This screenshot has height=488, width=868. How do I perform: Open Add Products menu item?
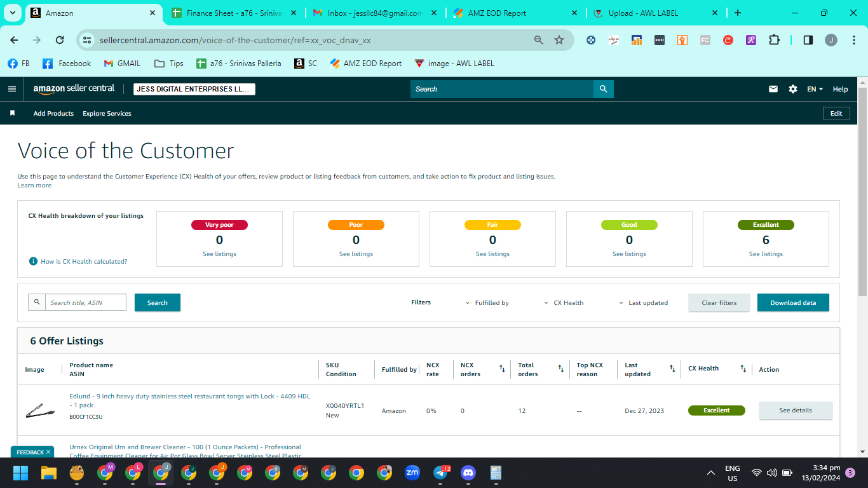53,114
